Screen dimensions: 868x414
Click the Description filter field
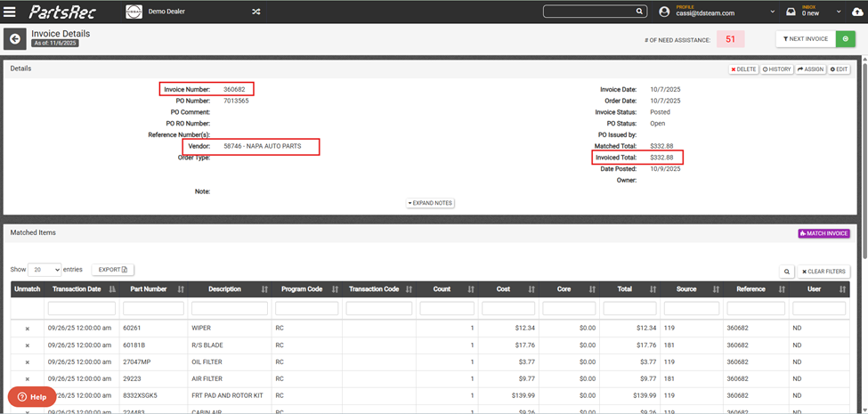click(230, 308)
